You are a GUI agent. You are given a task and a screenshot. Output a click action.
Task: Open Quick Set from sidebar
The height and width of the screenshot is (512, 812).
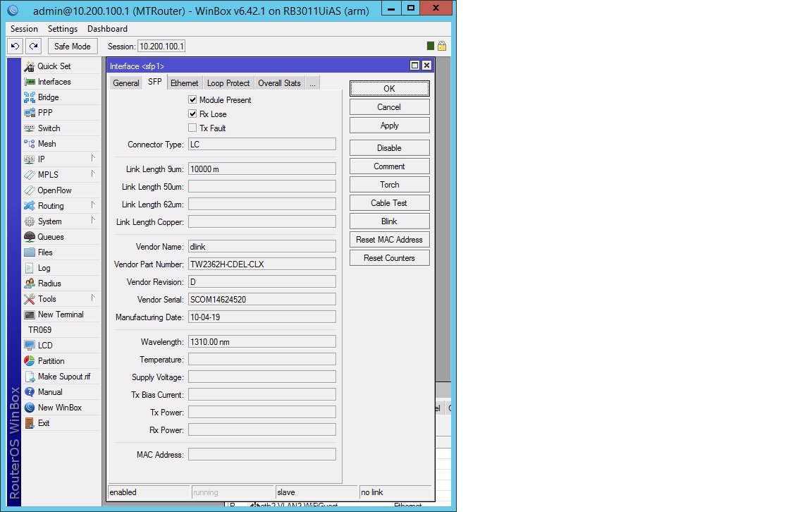pos(54,66)
